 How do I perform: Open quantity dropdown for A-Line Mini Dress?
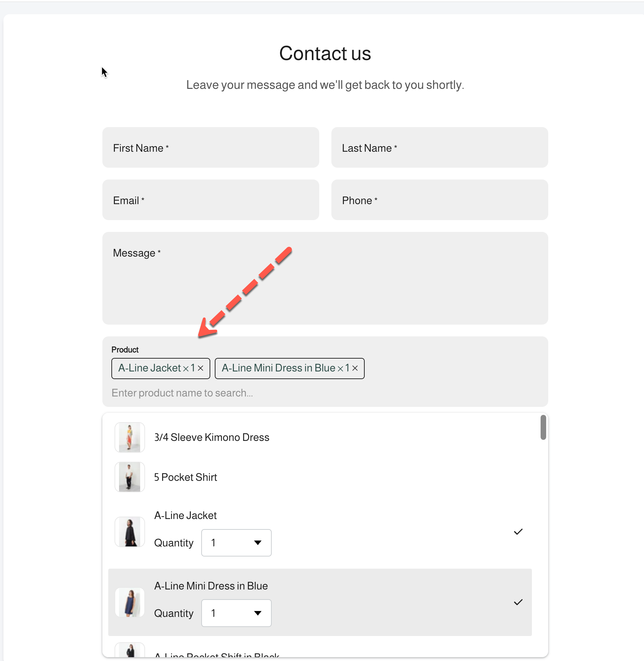(236, 613)
